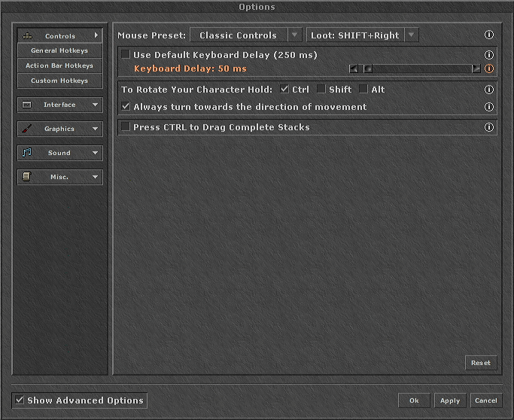Expand the Misc. category arrow

(x=95, y=177)
